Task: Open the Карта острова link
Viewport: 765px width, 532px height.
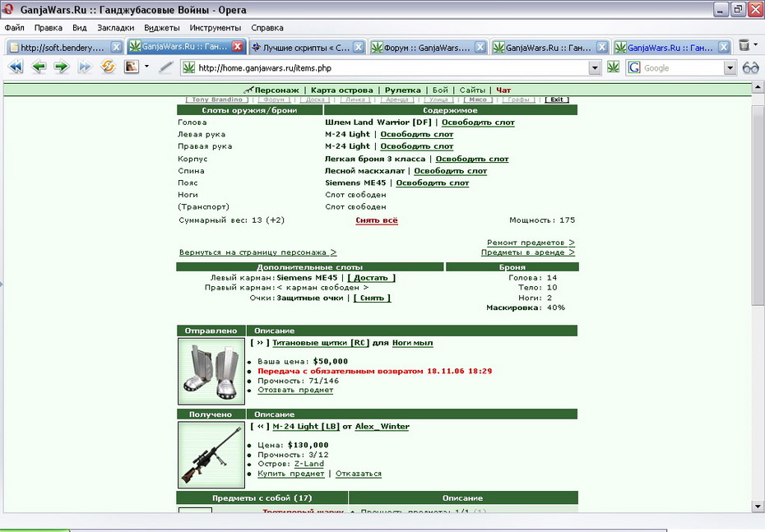Action: (341, 90)
